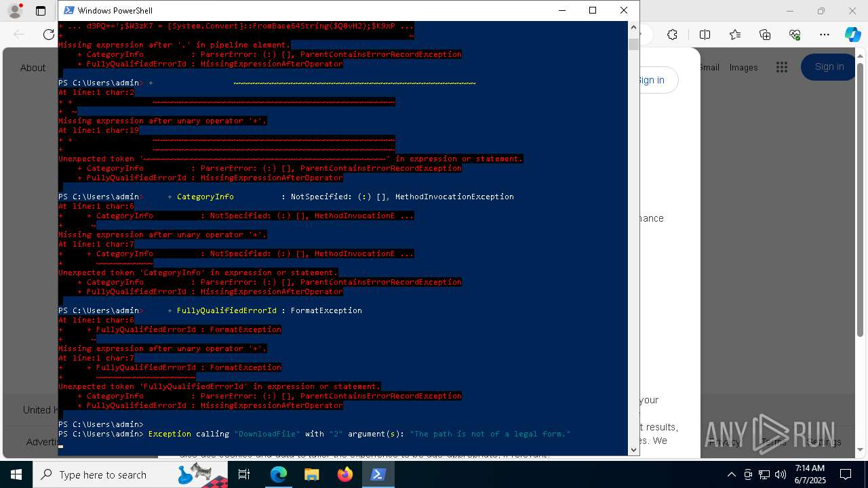Viewport: 868px width, 488px height.
Task: Click the "DownloadFile" string in last prompt
Action: point(267,434)
